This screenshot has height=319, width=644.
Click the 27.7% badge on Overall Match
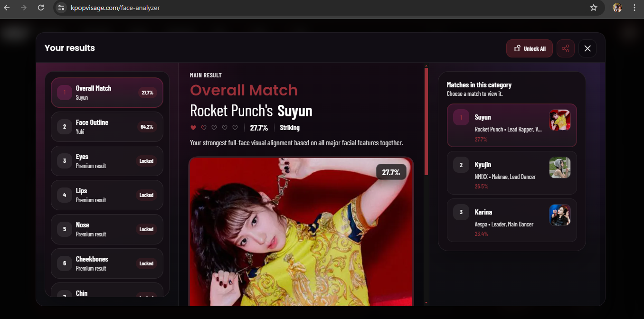tap(147, 93)
